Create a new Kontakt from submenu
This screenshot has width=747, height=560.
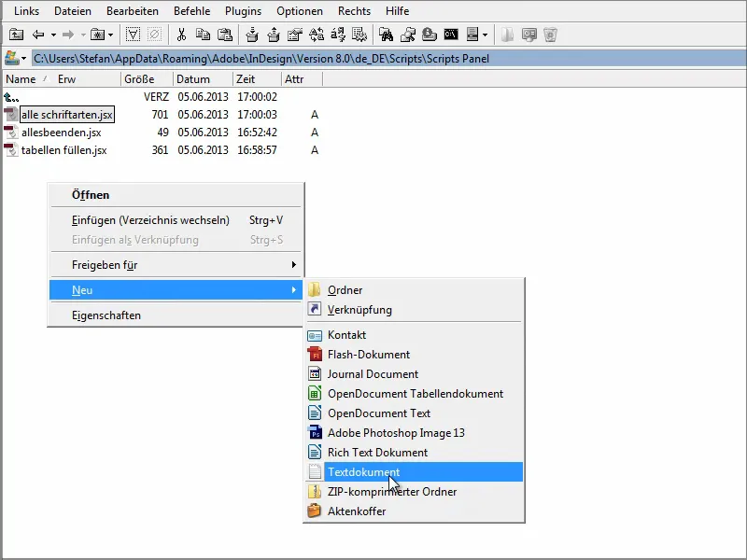(x=414, y=335)
